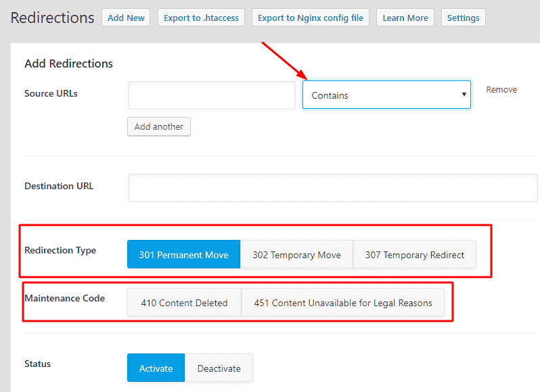540x392 pixels.
Task: Select 301 Permanent Move redirection type
Action: click(x=183, y=254)
